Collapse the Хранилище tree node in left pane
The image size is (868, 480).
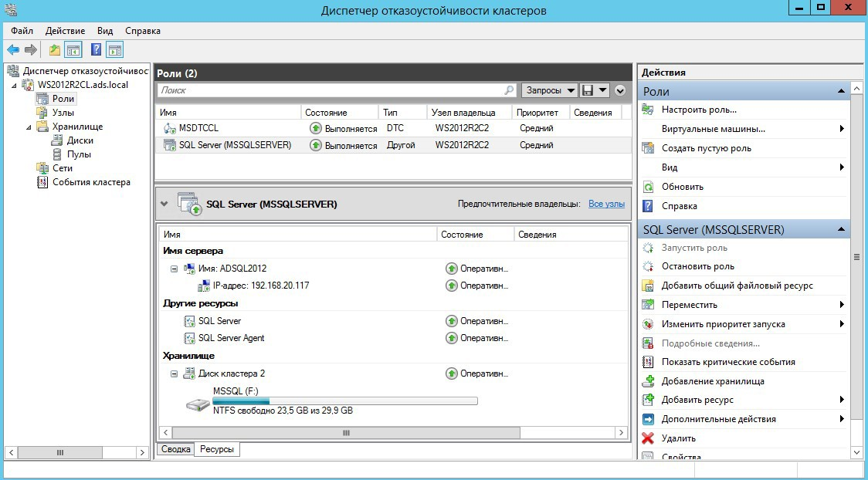pyautogui.click(x=29, y=127)
